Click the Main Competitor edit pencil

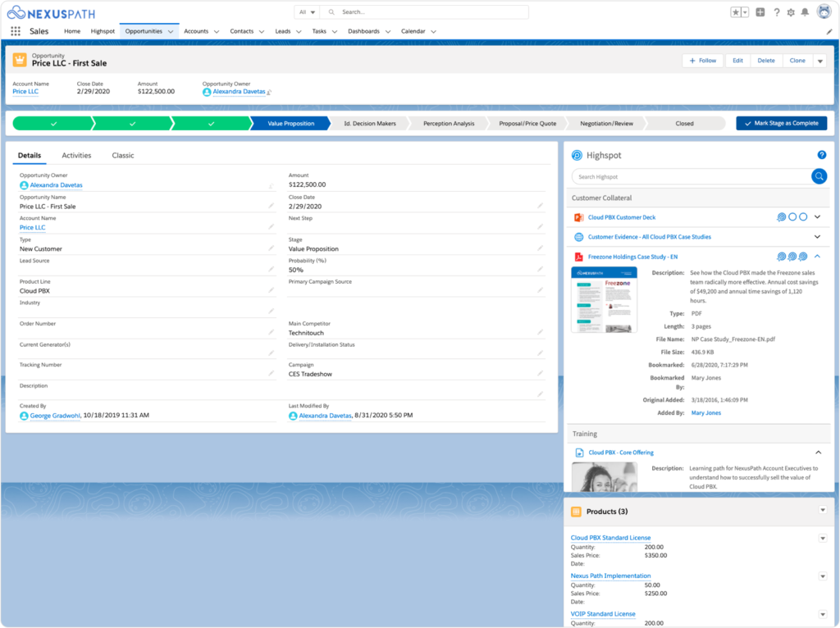coord(540,332)
